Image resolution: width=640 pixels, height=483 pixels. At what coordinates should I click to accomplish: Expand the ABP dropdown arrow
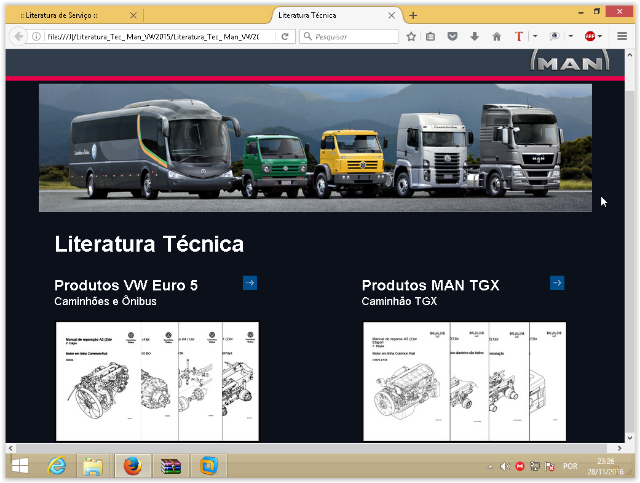pos(600,36)
